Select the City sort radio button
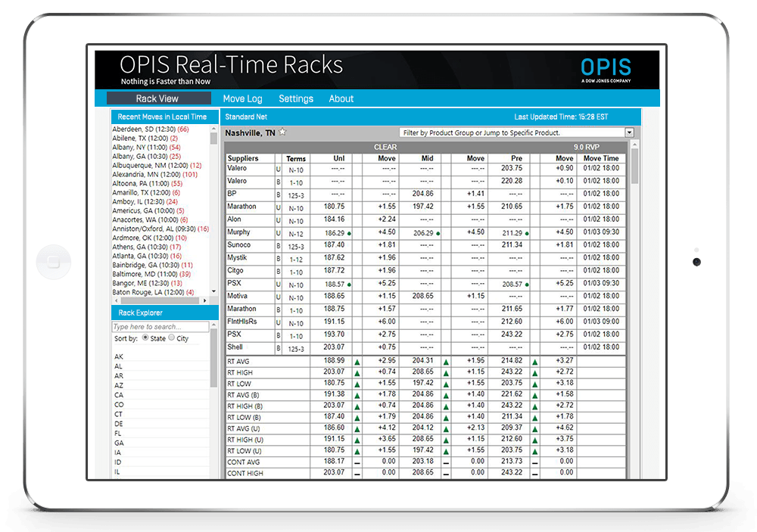This screenshot has height=532, width=757. (171, 338)
